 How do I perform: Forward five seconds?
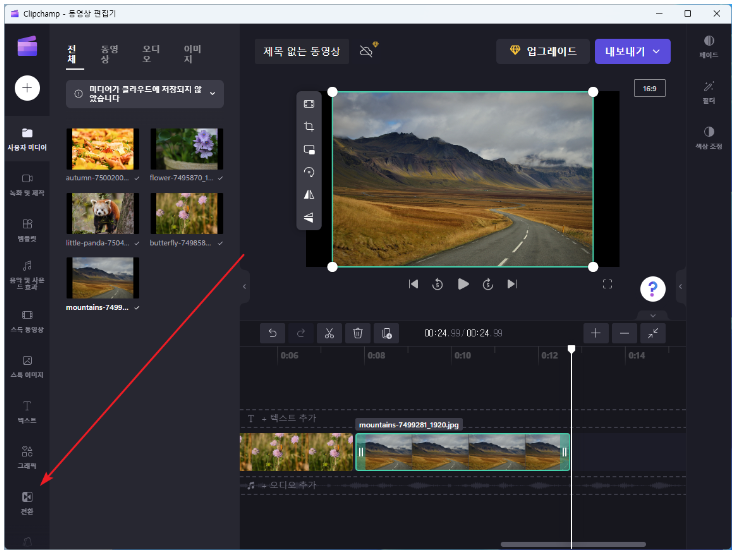[x=488, y=284]
